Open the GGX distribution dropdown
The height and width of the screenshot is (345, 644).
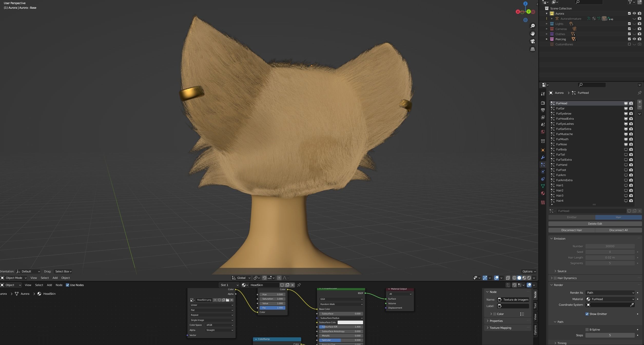tap(341, 299)
